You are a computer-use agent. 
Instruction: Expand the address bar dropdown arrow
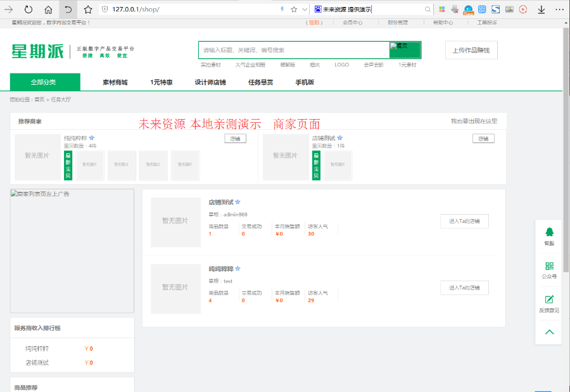(304, 9)
